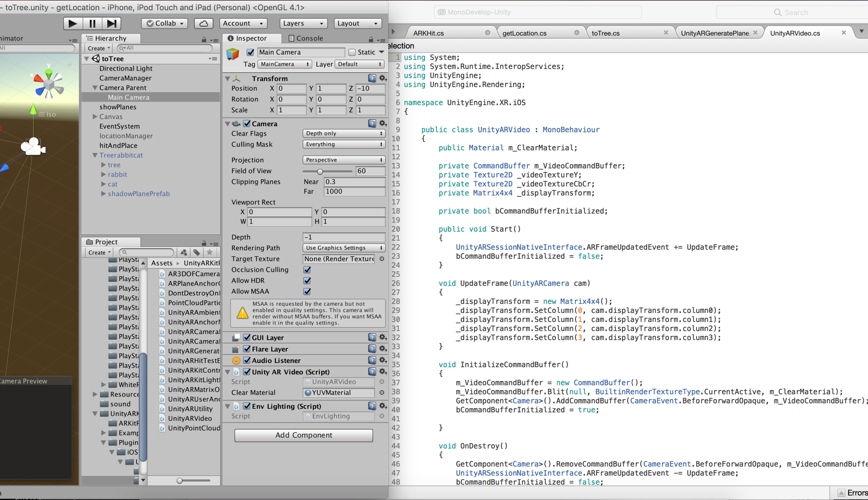Toggle the Static checkbox
Image resolution: width=868 pixels, height=500 pixels.
[352, 52]
